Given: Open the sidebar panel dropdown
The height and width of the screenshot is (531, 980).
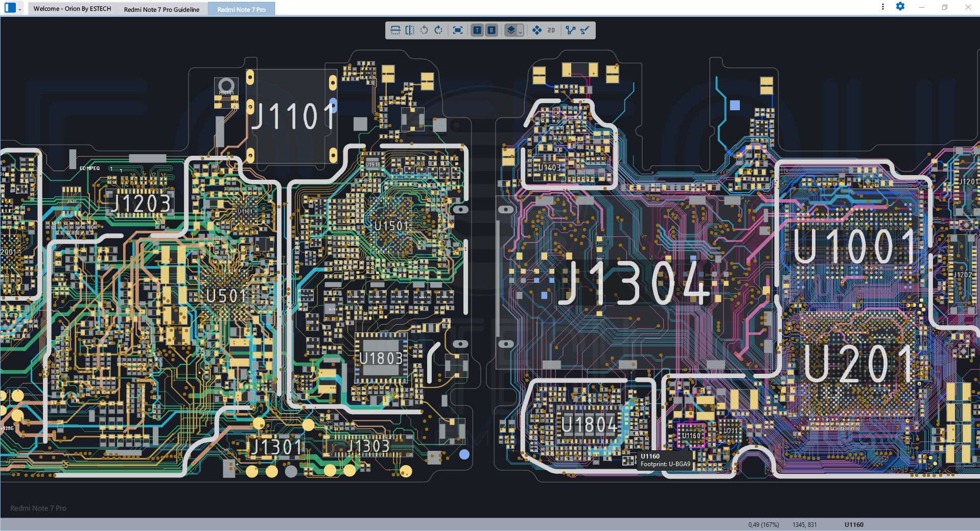Looking at the screenshot, I should 19,9.
